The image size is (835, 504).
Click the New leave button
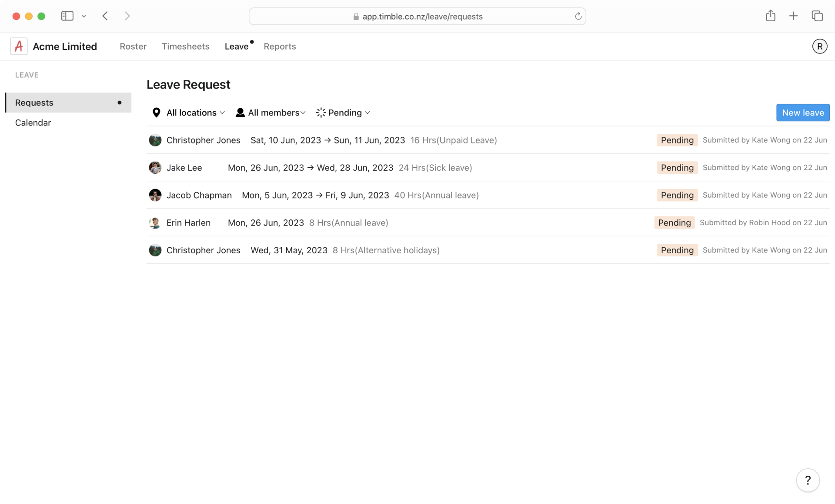pyautogui.click(x=802, y=113)
